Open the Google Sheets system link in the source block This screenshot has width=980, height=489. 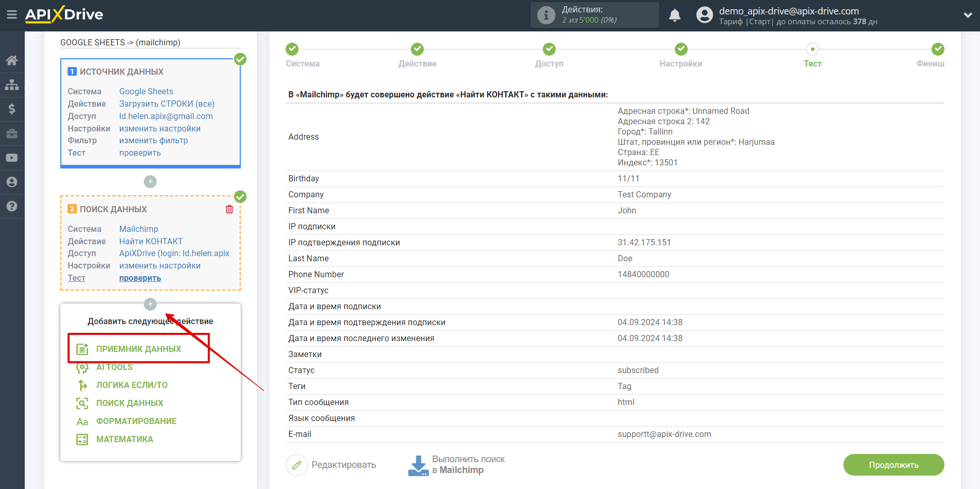tap(146, 91)
